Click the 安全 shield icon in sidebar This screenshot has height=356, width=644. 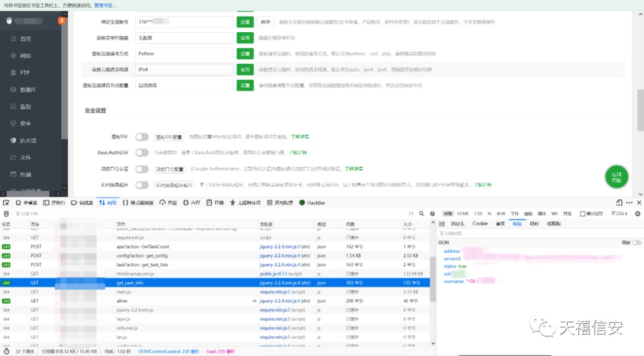coord(13,123)
